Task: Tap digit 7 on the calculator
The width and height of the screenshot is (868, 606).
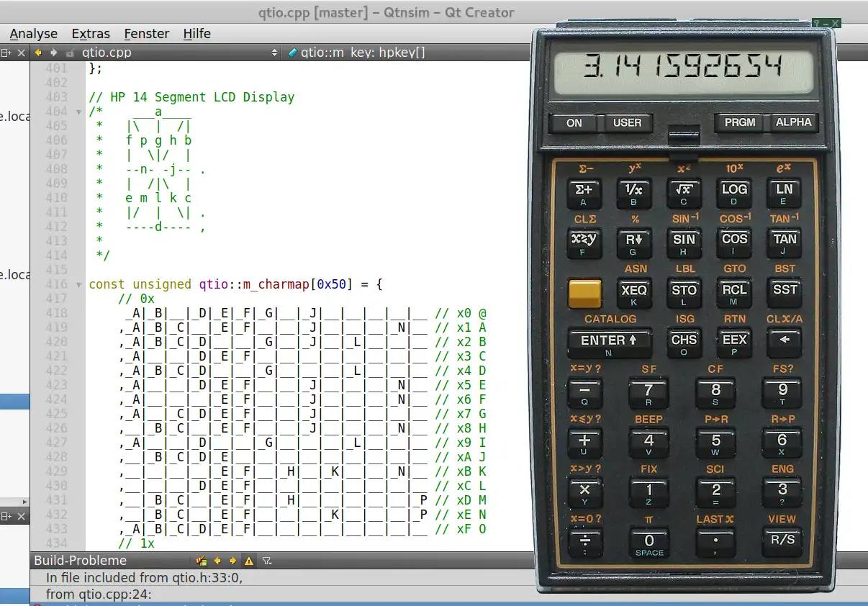Action: click(x=648, y=394)
